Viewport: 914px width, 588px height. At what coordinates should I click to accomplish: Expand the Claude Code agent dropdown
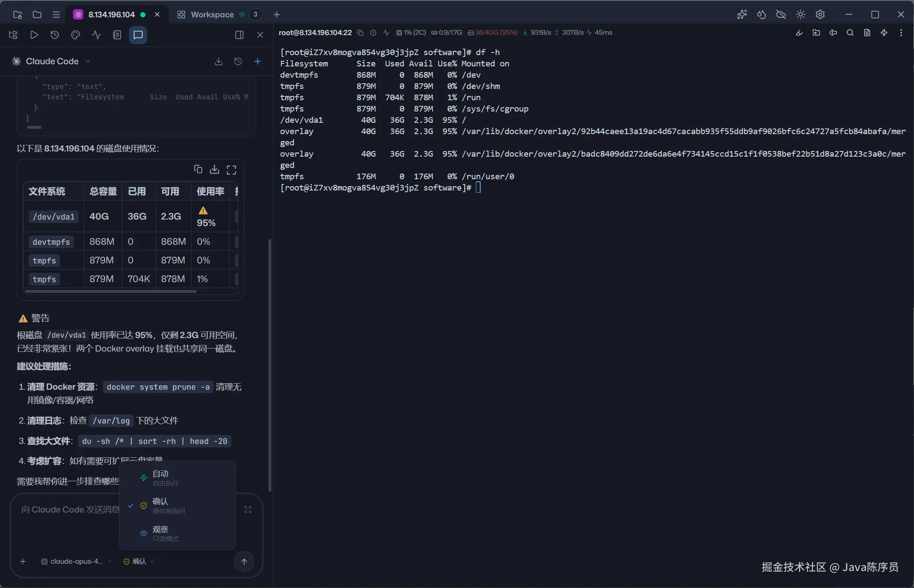click(x=51, y=61)
